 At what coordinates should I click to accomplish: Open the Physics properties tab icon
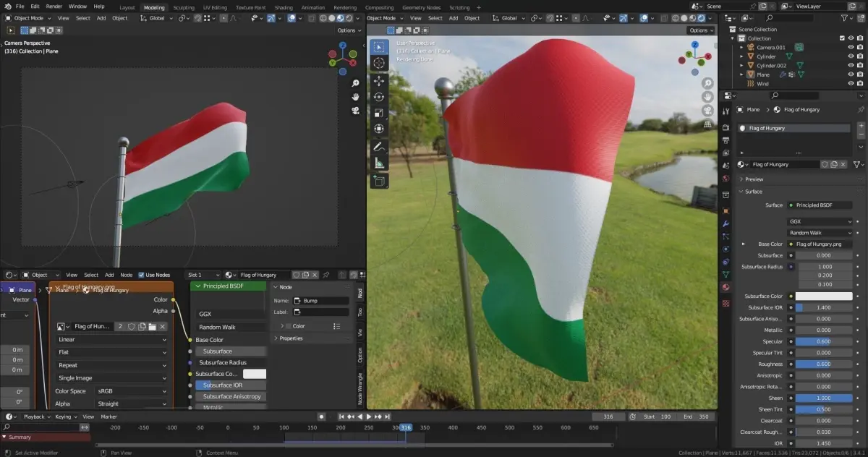726,249
